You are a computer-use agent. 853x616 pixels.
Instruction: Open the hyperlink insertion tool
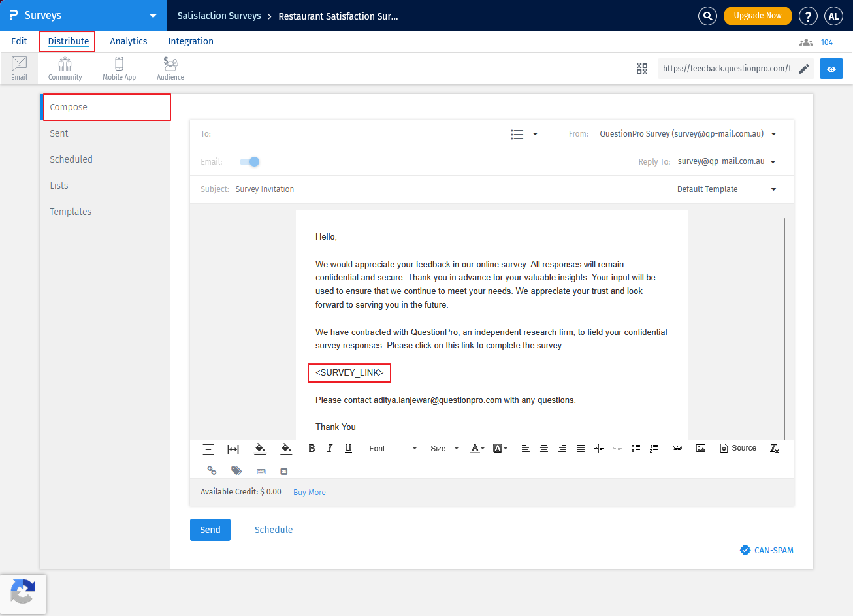click(677, 448)
